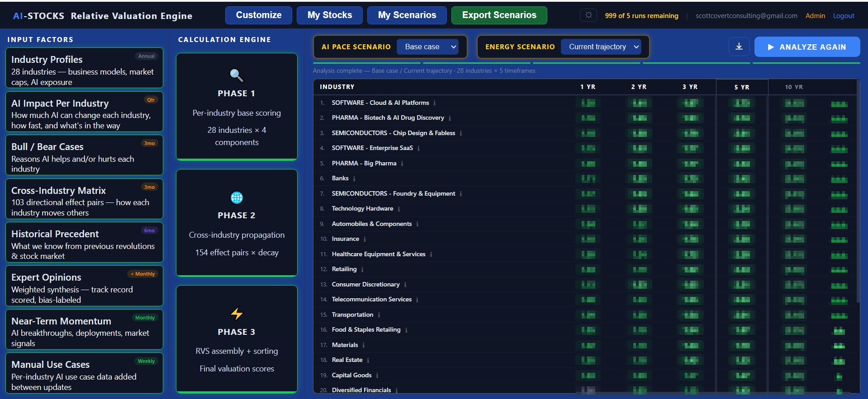Open the My Stocks page

330,15
